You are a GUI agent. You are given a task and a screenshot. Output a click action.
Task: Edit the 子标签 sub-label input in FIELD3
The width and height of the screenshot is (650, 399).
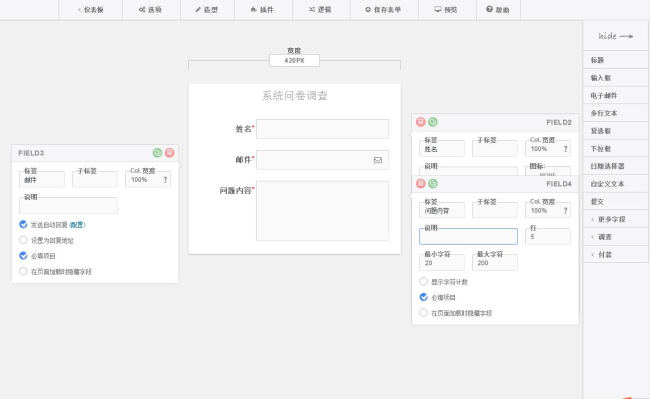pos(95,179)
